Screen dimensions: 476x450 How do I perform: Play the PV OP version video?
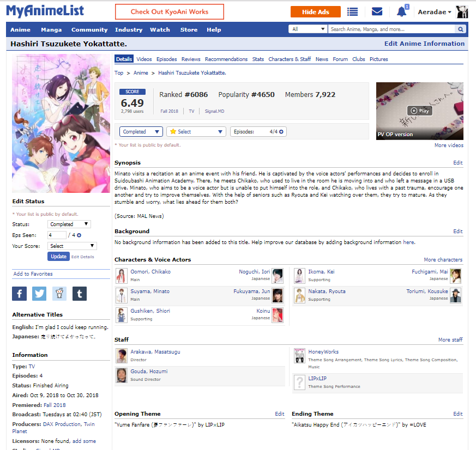[419, 111]
